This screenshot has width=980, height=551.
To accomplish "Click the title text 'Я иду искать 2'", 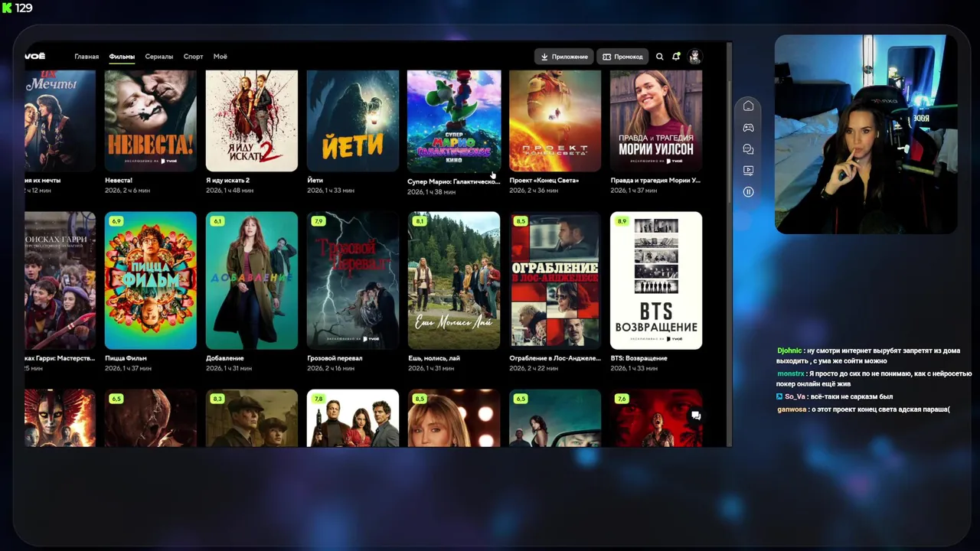I will coord(228,181).
